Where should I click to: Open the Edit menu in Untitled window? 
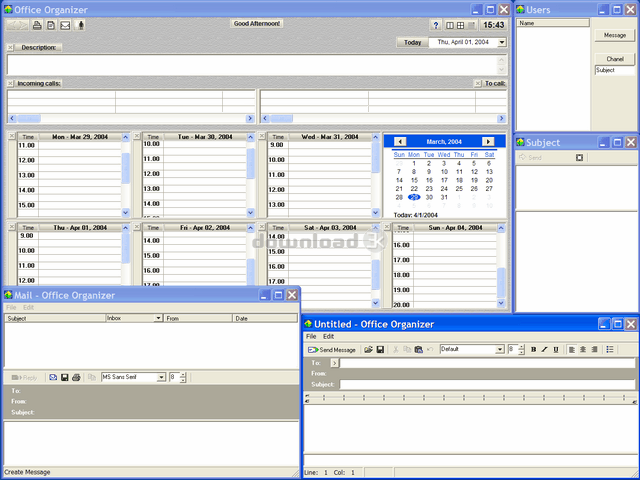(329, 336)
